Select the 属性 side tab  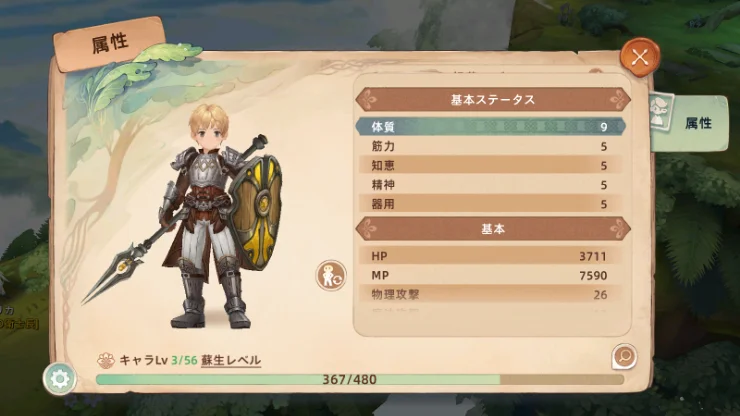689,123
